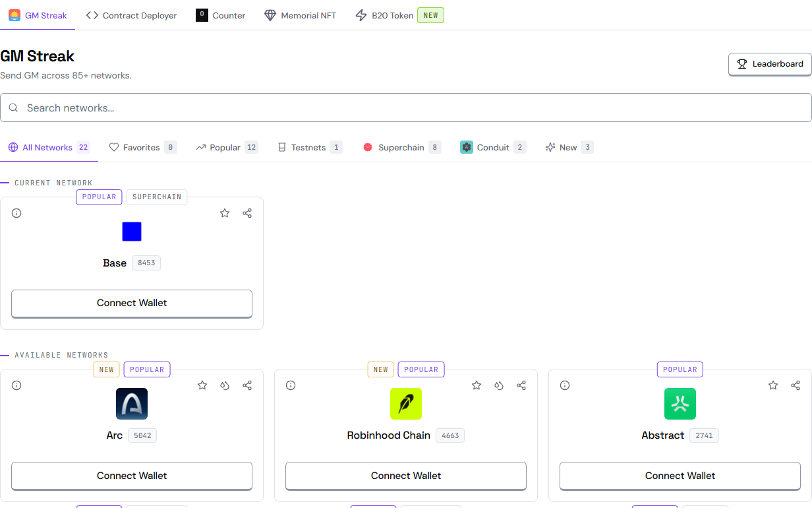Favorite the Arc network with star
The image size is (812, 508).
point(202,385)
